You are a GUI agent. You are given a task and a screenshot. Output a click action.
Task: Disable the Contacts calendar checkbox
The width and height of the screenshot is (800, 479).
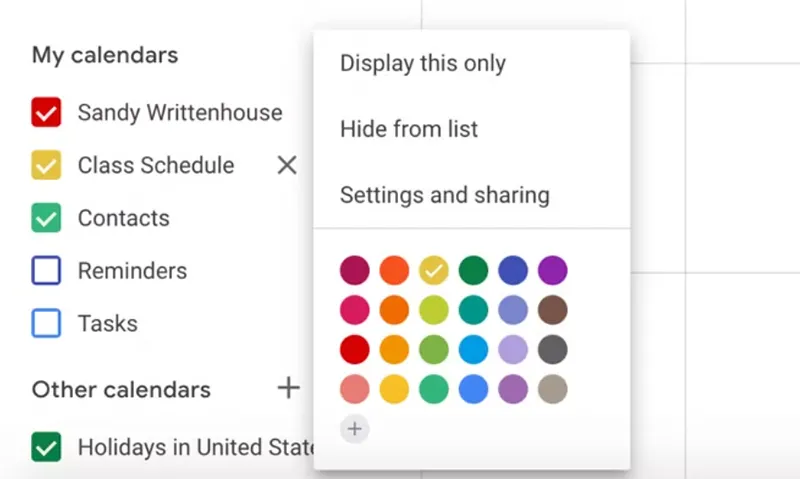click(x=47, y=218)
